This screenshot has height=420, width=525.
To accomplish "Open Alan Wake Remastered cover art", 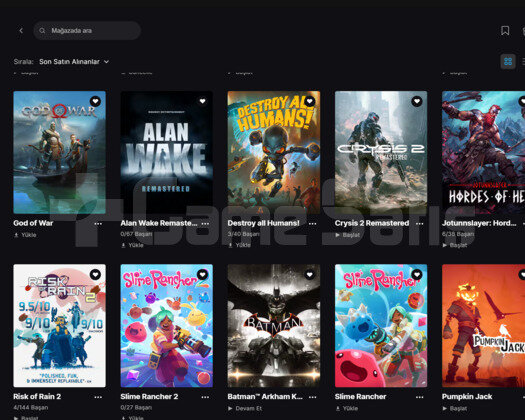I will click(167, 152).
